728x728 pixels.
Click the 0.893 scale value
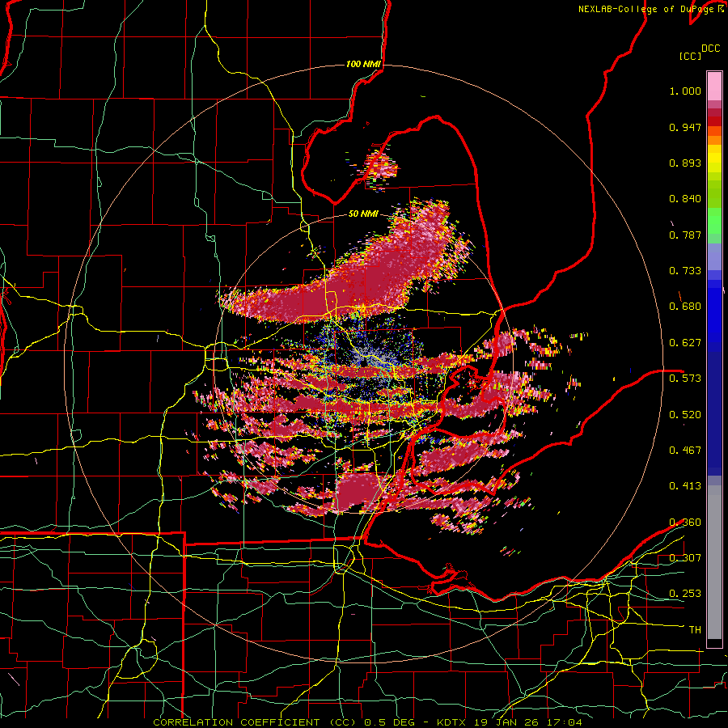[x=685, y=163]
